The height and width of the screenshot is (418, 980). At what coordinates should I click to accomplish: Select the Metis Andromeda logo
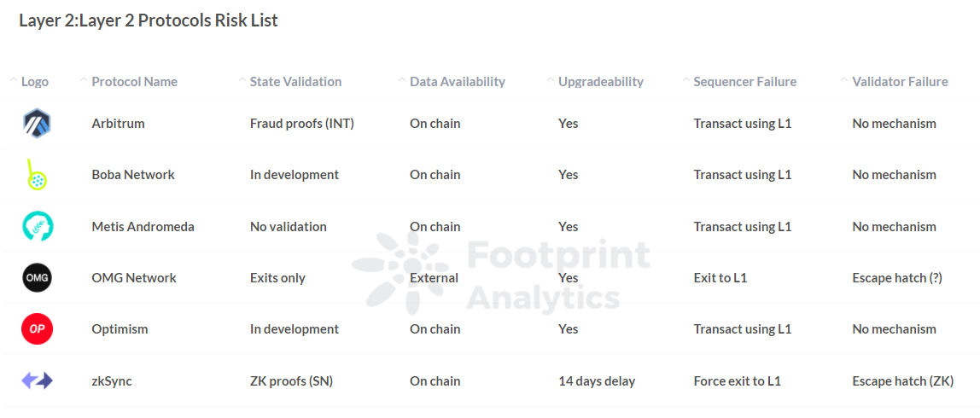coord(37,226)
